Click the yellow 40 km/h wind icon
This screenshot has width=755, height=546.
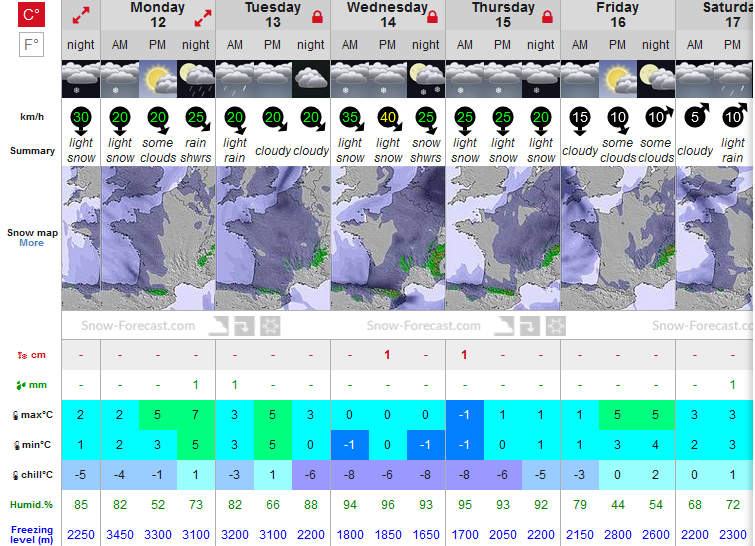[x=390, y=119]
